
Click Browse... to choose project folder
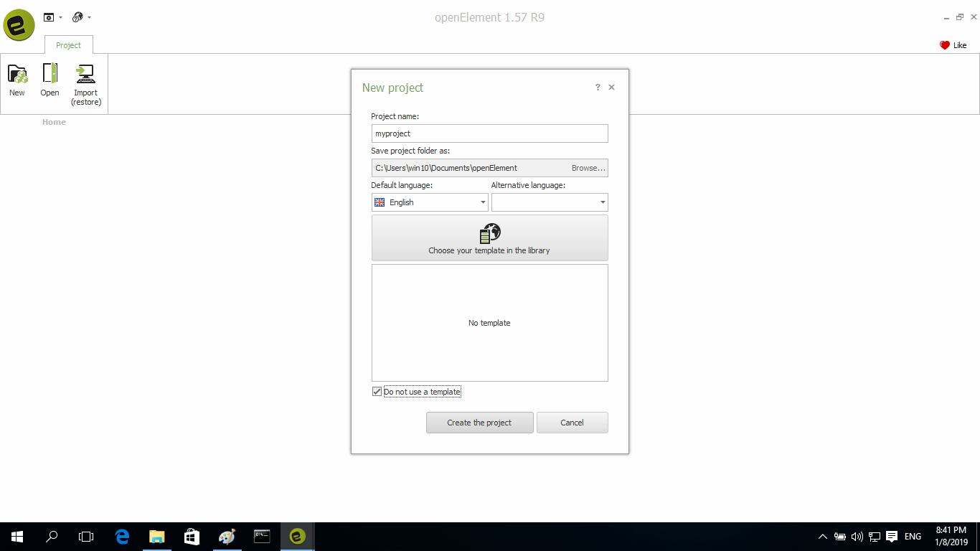click(x=588, y=168)
